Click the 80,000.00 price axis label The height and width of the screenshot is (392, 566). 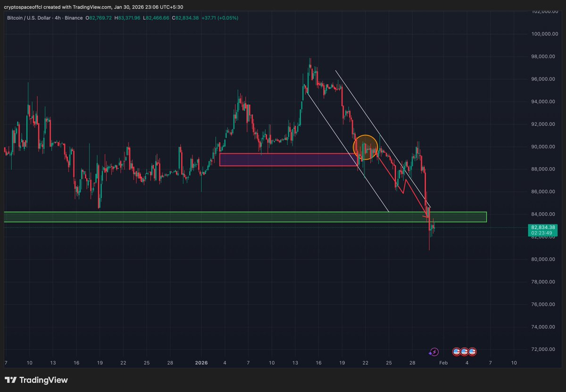point(543,259)
